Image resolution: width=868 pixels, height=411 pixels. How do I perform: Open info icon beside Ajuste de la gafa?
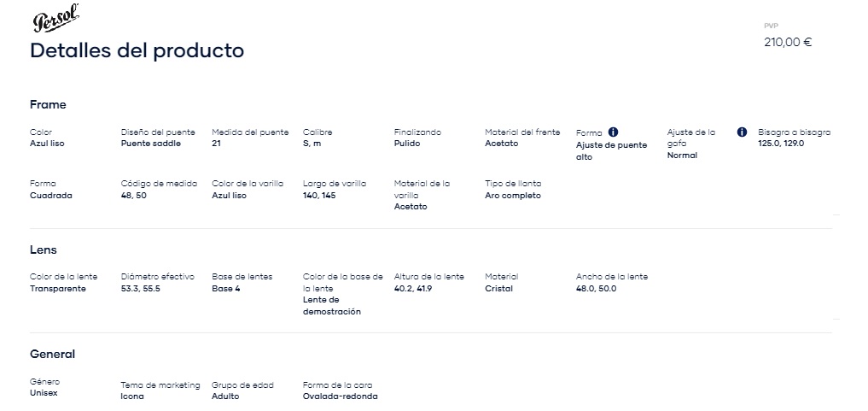pos(742,132)
